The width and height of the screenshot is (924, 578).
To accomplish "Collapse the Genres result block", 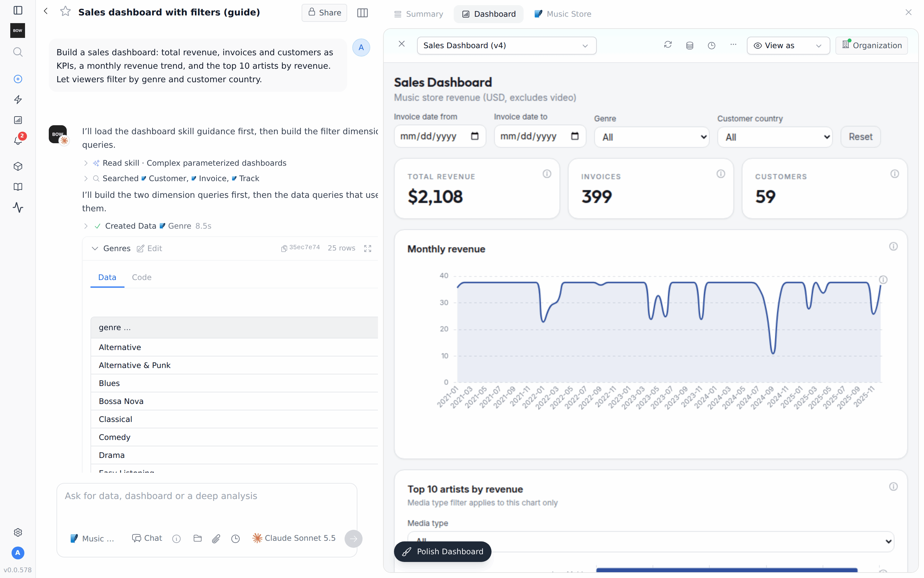I will 95,249.
